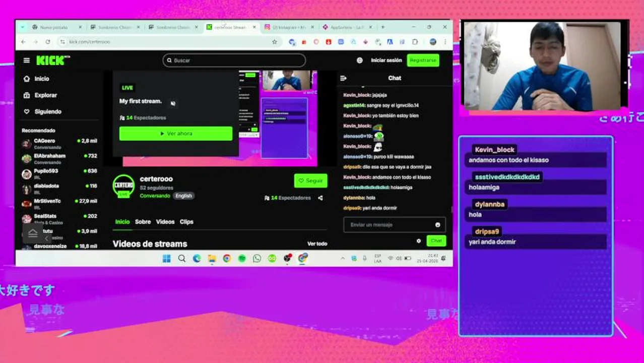Unmute the stream preview speaker icon
644x363 pixels.
(x=173, y=103)
